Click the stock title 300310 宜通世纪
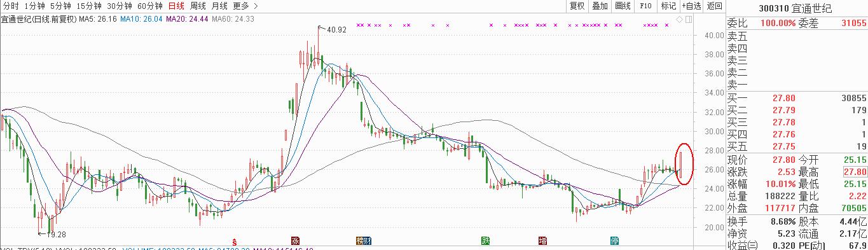 click(x=796, y=8)
